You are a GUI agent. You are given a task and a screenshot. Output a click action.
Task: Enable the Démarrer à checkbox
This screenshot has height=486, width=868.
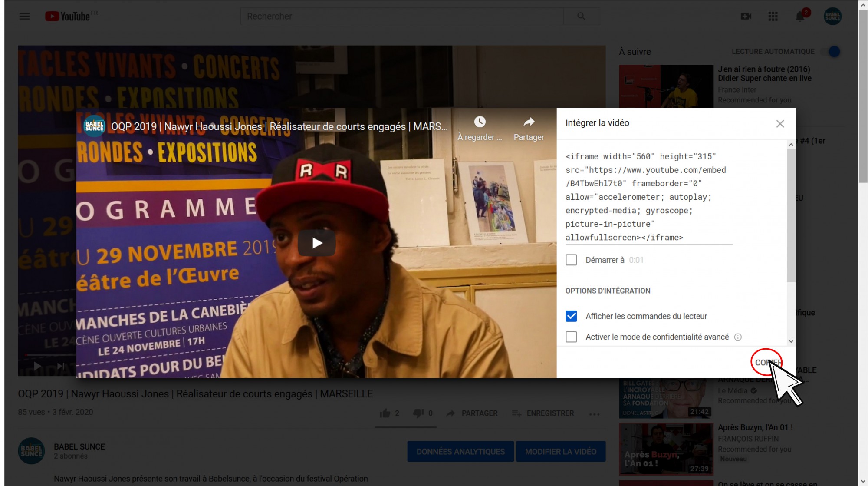571,260
